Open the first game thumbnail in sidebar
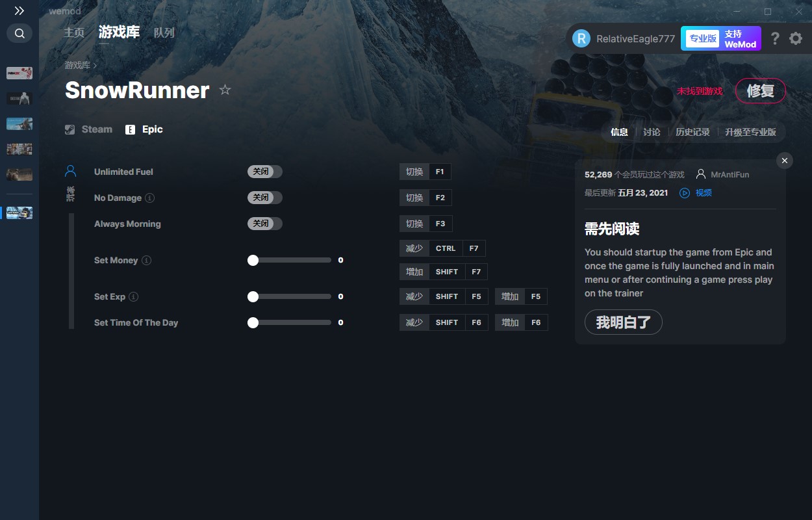 [19, 73]
